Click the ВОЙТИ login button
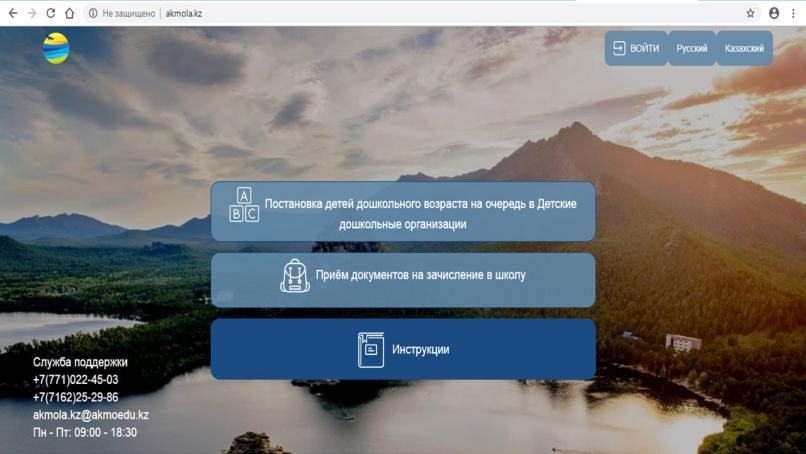The height and width of the screenshot is (454, 806). pyautogui.click(x=636, y=48)
